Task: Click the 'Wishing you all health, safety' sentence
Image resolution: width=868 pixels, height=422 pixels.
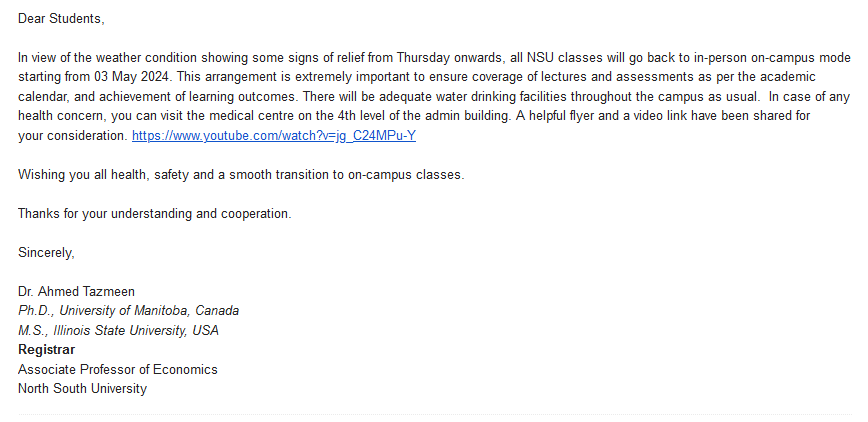Action: [241, 175]
